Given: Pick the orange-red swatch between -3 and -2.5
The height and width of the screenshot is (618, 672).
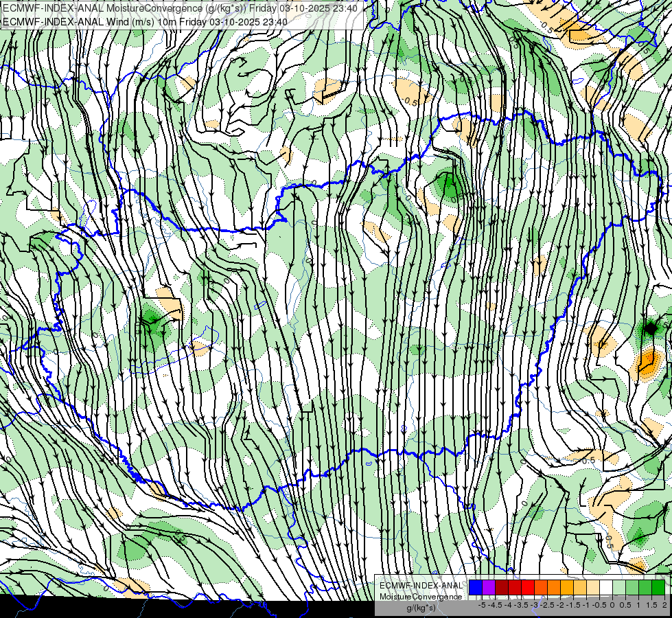Looking at the screenshot, I should (x=541, y=587).
